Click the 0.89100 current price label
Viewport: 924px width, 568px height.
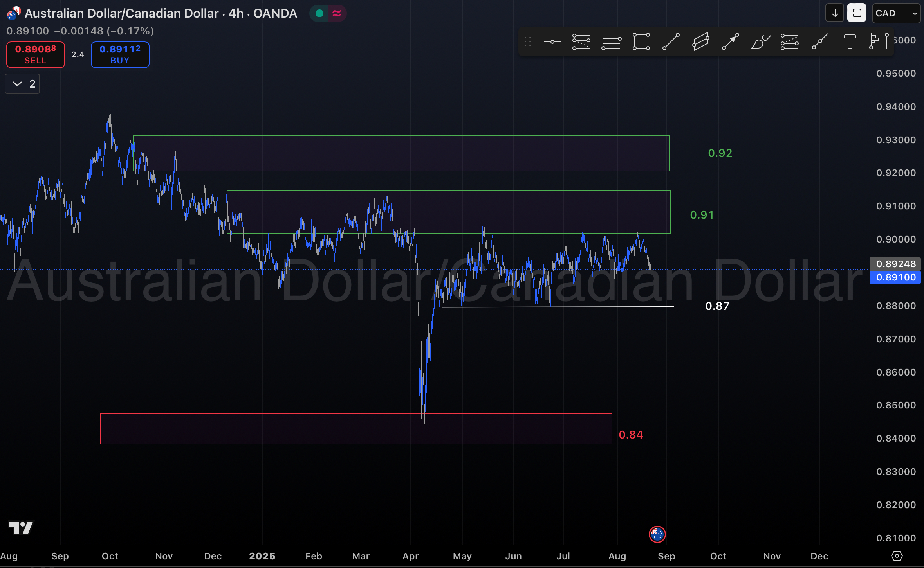coord(895,277)
